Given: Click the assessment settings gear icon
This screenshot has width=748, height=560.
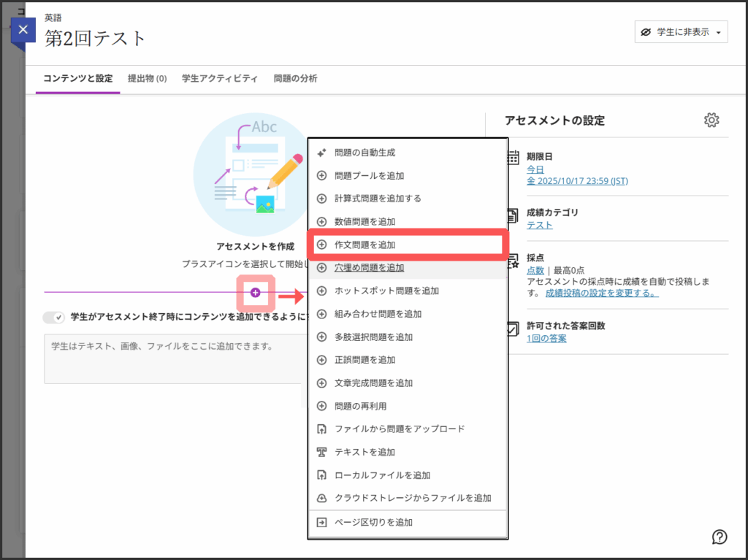Looking at the screenshot, I should point(711,120).
